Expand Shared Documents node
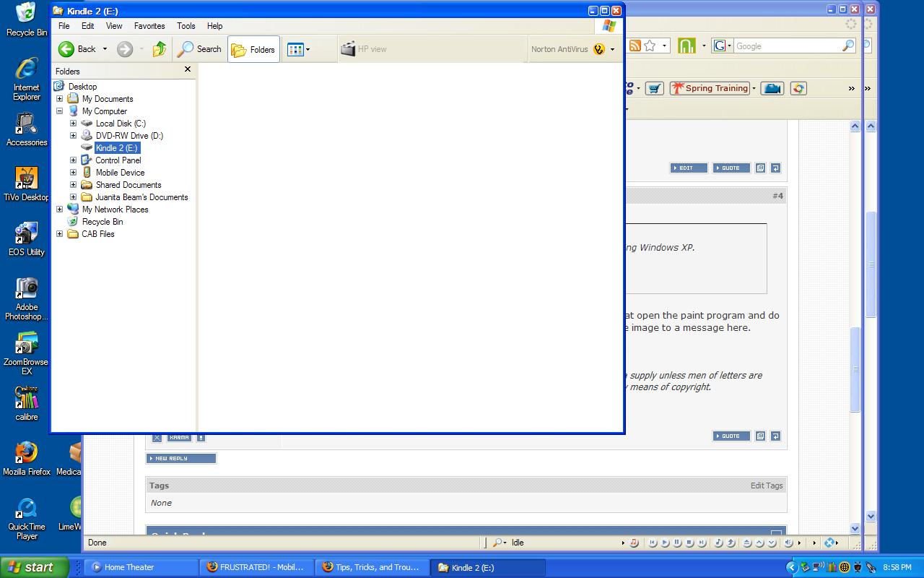 tap(73, 185)
